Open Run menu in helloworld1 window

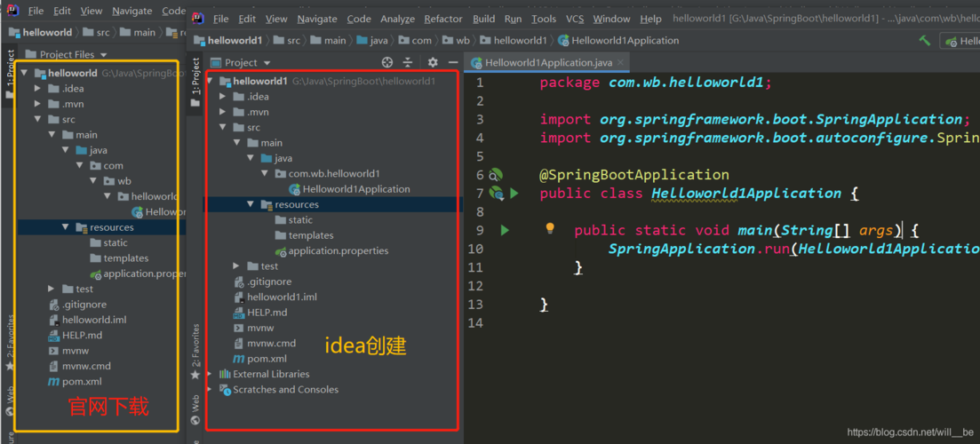(x=514, y=19)
